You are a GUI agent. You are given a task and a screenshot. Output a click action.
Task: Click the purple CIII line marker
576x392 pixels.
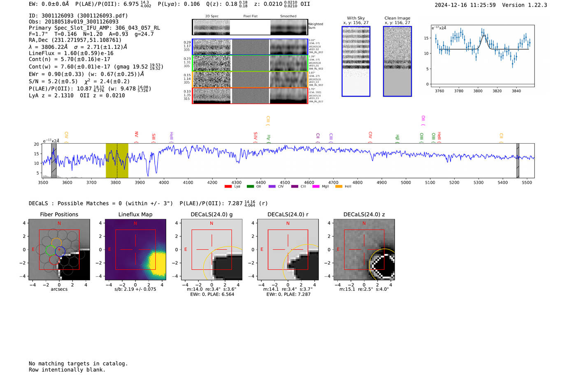tap(331, 137)
